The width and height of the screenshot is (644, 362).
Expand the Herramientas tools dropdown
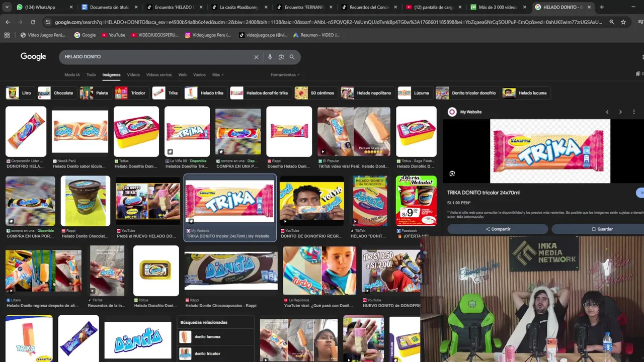285,75
